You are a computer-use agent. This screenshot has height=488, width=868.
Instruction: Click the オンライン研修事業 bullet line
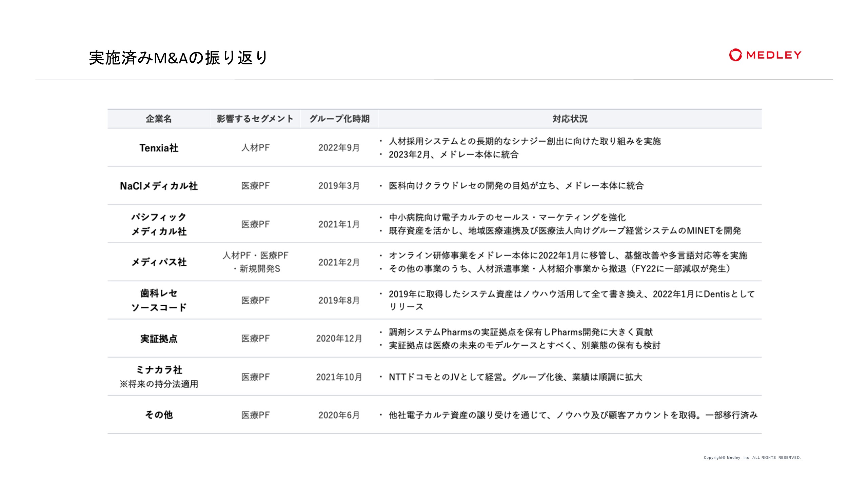click(568, 255)
